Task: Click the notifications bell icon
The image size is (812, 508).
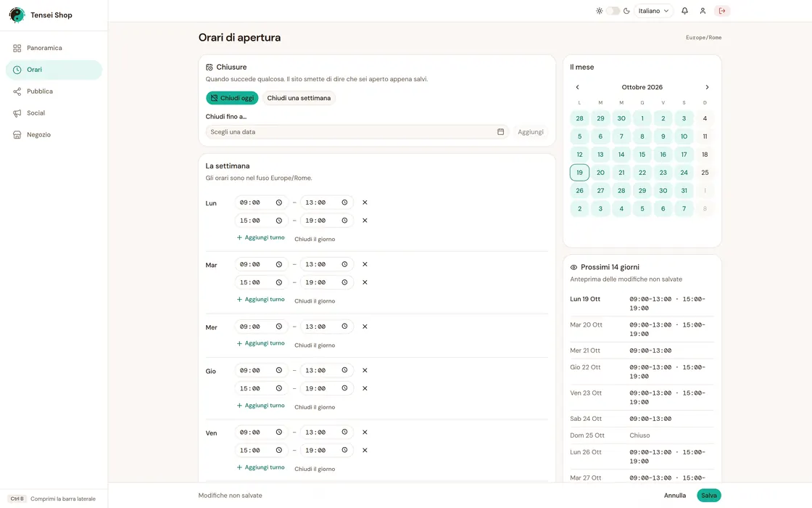Action: point(684,11)
